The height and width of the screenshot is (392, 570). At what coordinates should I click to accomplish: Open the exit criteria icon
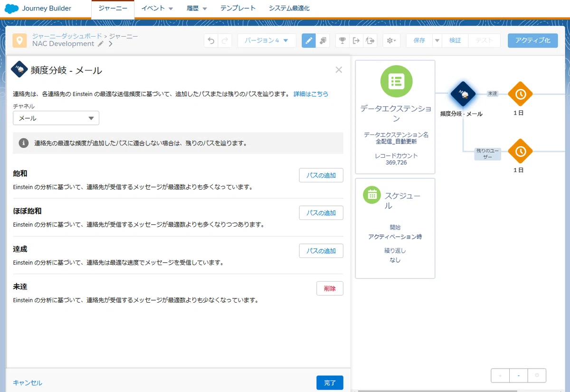(356, 40)
